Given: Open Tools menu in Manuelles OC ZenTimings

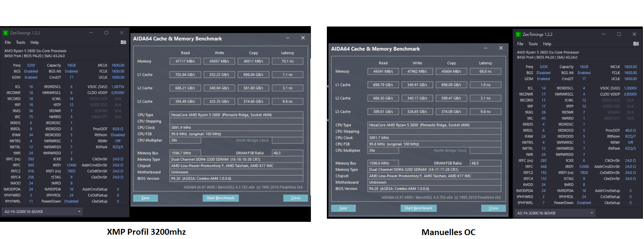Looking at the screenshot, I should 533,44.
